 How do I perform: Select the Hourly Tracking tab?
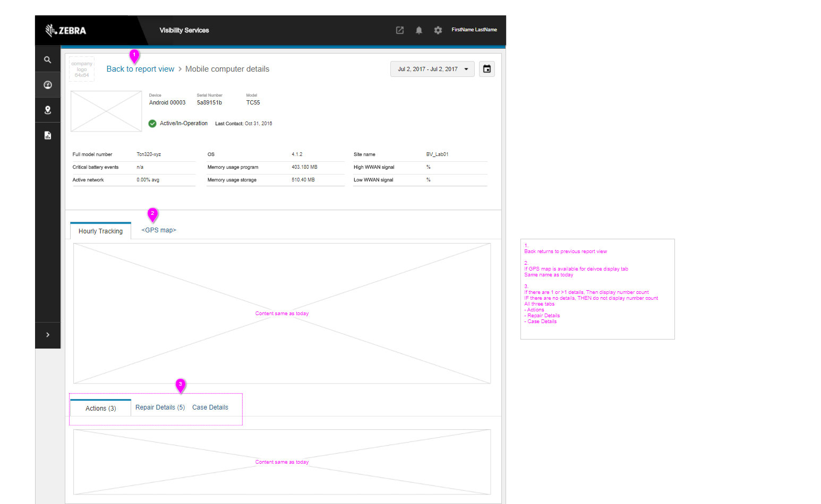tap(100, 231)
